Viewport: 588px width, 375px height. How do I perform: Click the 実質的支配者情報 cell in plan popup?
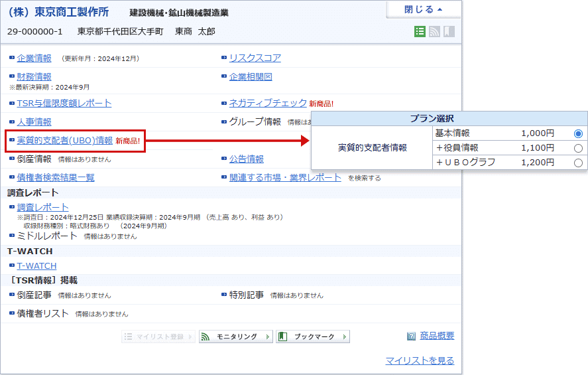click(x=372, y=147)
